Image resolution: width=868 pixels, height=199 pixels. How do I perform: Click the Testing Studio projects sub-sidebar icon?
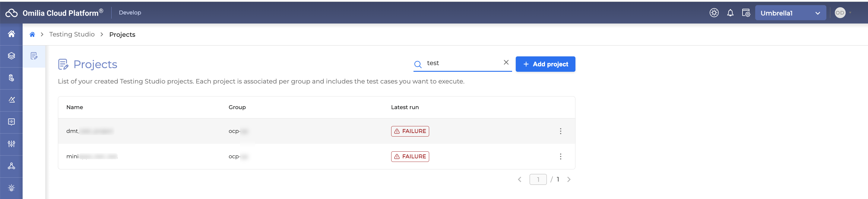pyautogui.click(x=34, y=56)
